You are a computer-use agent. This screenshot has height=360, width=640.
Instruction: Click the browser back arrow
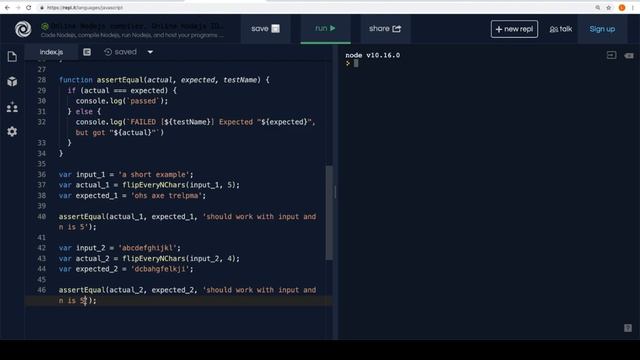[7, 7]
